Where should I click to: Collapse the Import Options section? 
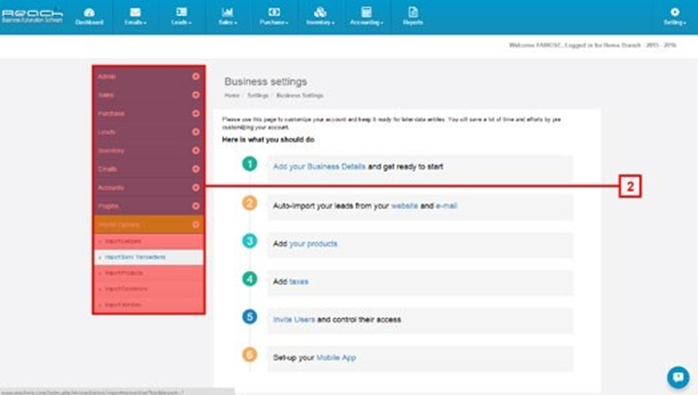(x=195, y=224)
